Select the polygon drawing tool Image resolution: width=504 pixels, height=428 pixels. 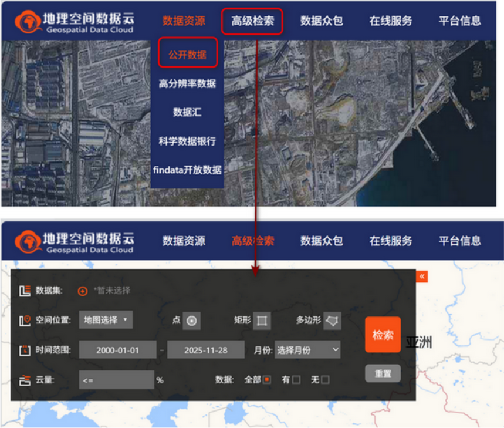pyautogui.click(x=331, y=320)
